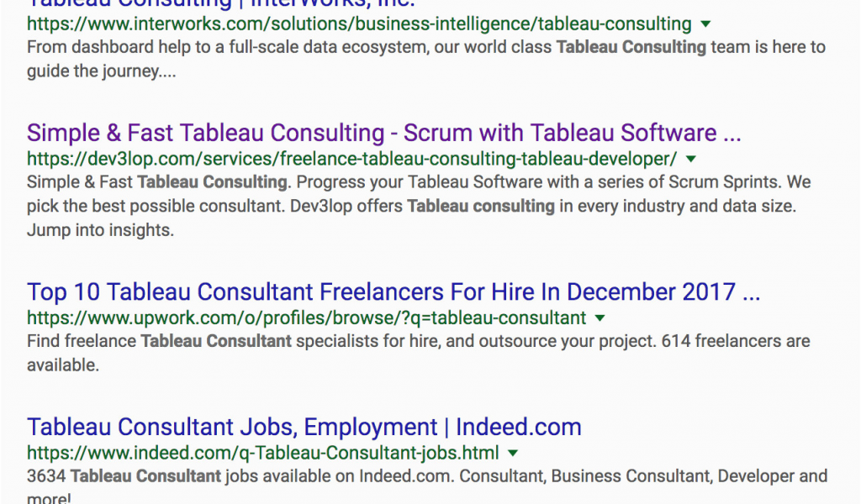Click the dev3lop snippet about Scrum Sprints
This screenshot has height=504, width=861.
click(419, 206)
